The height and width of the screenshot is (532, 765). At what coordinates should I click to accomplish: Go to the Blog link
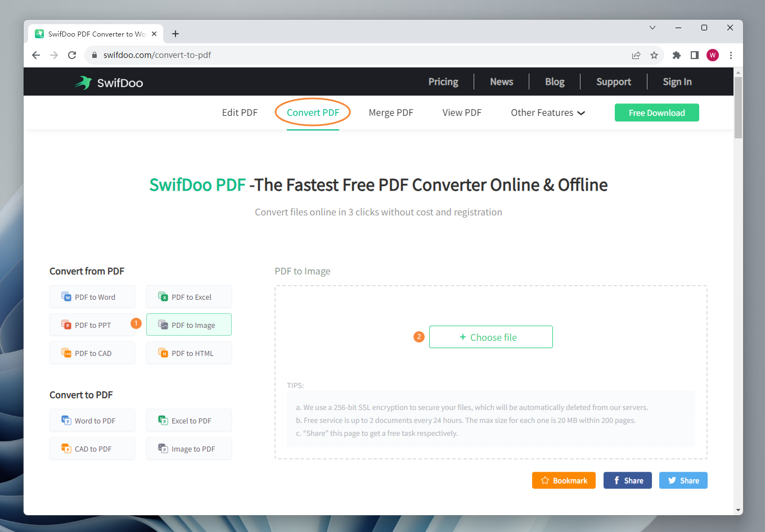(x=555, y=82)
